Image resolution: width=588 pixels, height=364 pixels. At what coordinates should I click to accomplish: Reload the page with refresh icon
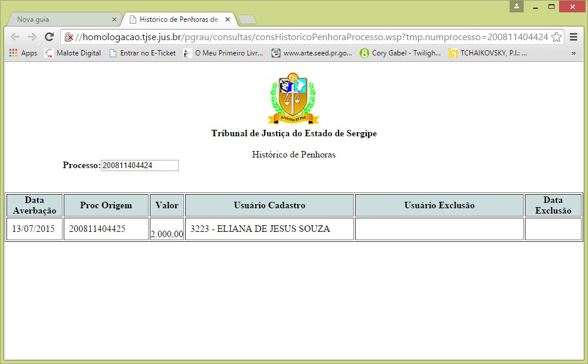[50, 37]
